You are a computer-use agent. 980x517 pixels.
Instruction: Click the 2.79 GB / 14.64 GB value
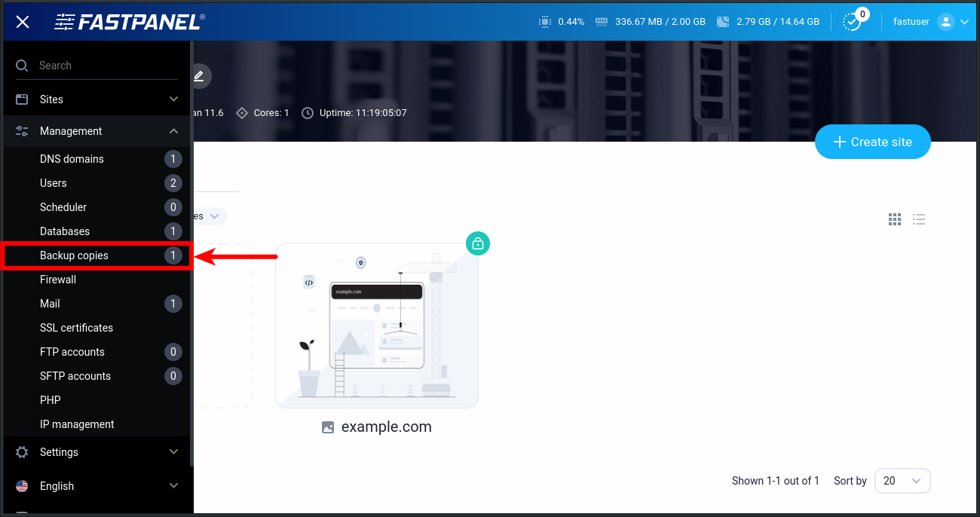coord(778,22)
